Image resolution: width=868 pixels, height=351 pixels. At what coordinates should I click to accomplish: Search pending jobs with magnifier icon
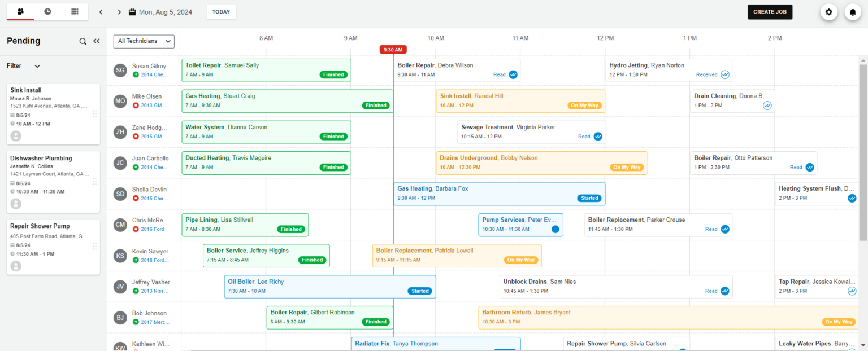(x=83, y=41)
